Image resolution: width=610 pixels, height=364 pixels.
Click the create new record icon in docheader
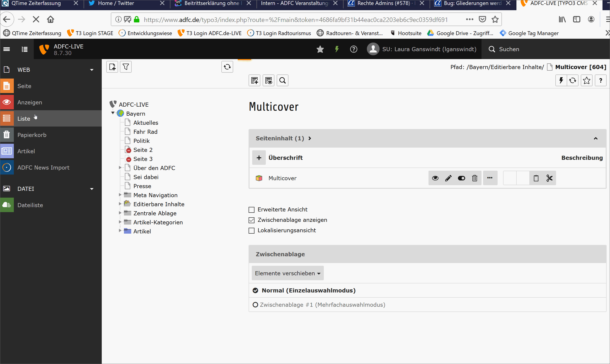254,80
